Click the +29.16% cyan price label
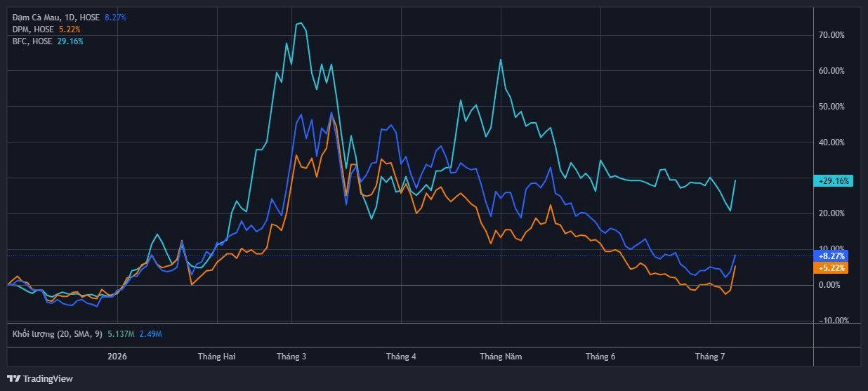 pyautogui.click(x=834, y=180)
